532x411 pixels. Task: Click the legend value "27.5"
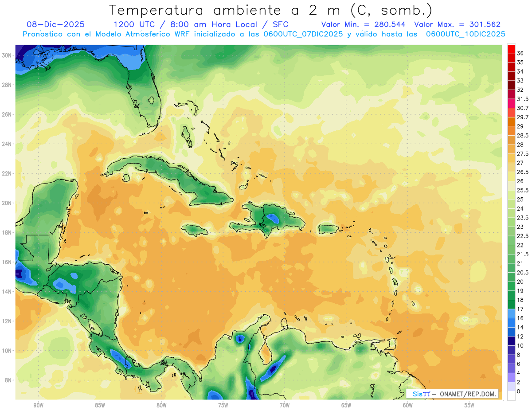coord(523,154)
